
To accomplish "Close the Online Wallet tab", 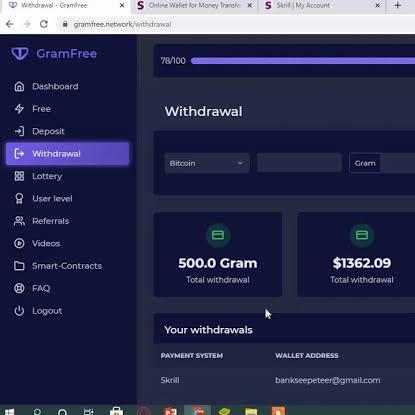I will pos(250,6).
